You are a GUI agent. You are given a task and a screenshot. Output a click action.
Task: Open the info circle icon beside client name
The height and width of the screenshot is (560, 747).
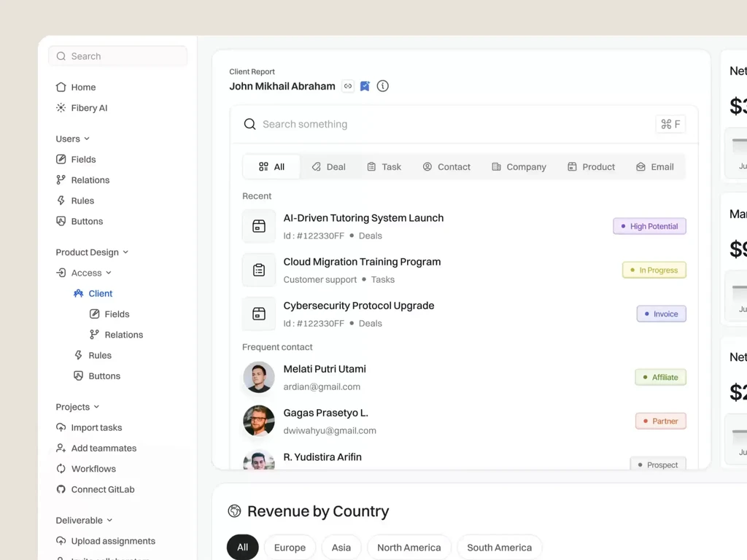(382, 86)
